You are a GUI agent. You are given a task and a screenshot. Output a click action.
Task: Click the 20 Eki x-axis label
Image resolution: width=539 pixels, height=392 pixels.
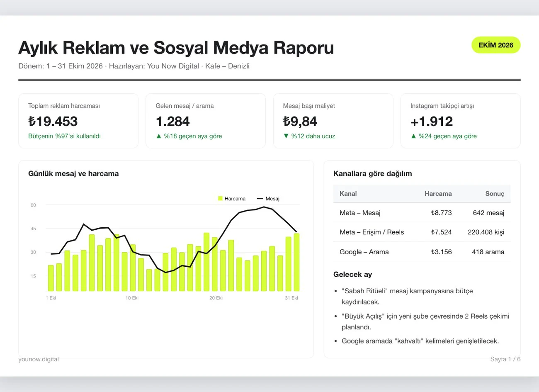pyautogui.click(x=216, y=298)
